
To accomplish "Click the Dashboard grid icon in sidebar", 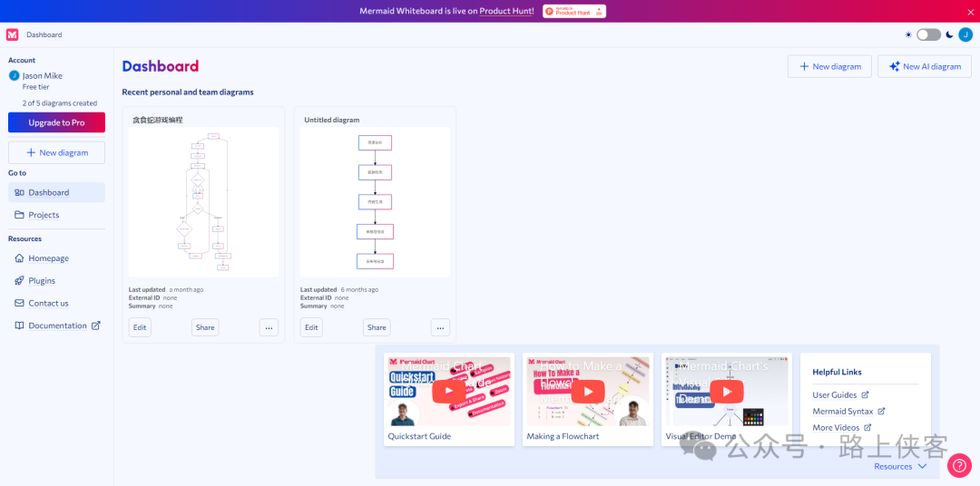I will pos(19,192).
